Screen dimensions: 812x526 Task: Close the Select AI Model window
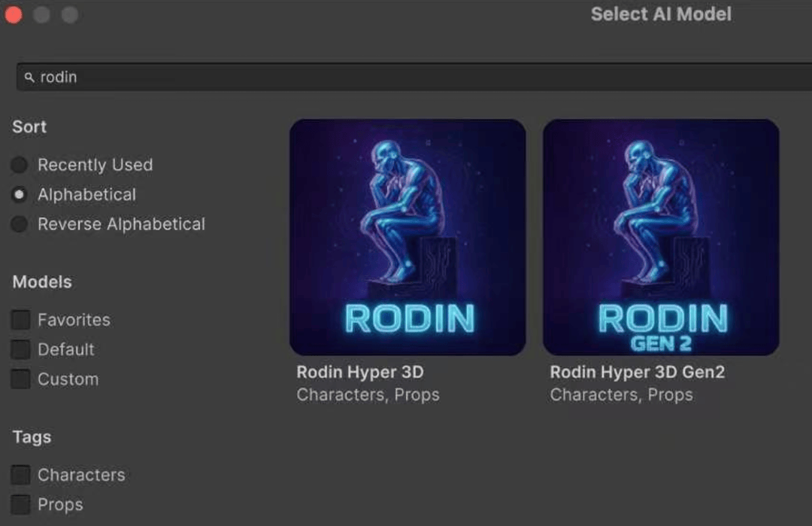14,14
